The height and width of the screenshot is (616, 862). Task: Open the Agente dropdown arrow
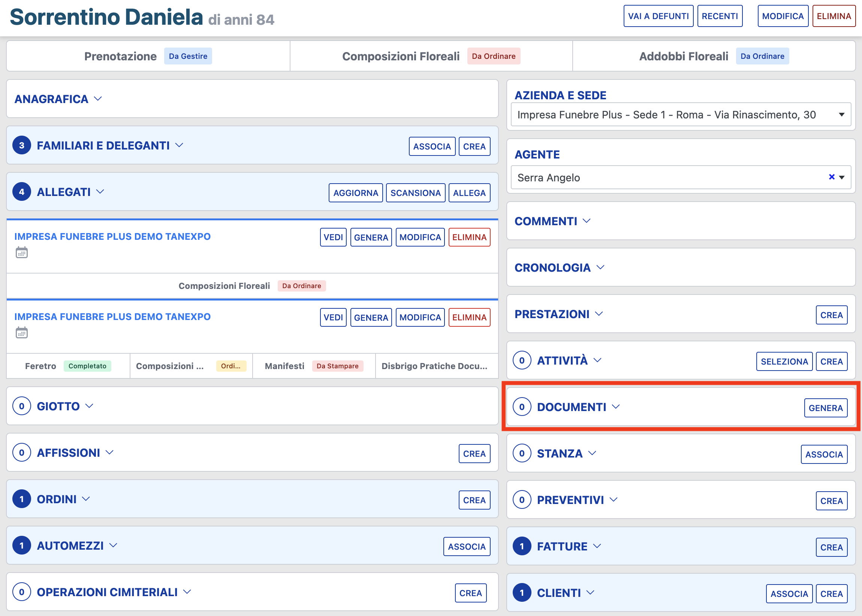coord(841,177)
